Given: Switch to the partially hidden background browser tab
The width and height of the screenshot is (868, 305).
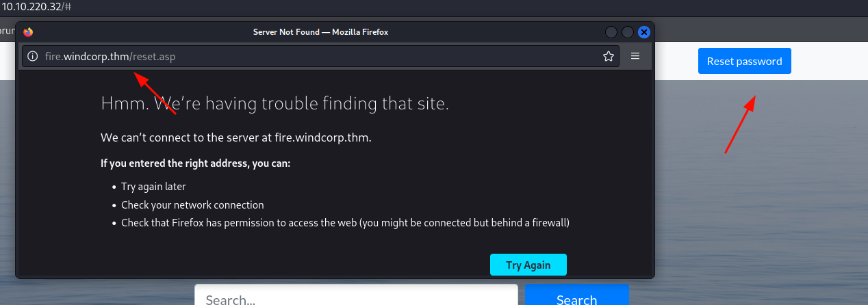Looking at the screenshot, I should click(7, 30).
